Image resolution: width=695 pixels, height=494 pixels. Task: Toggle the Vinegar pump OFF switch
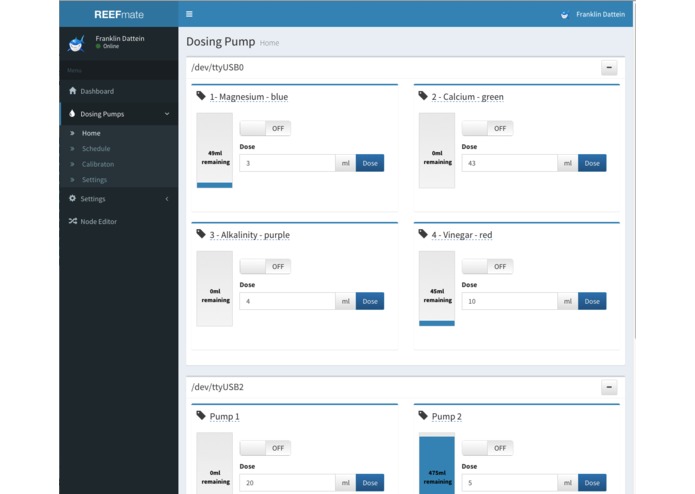pyautogui.click(x=487, y=266)
